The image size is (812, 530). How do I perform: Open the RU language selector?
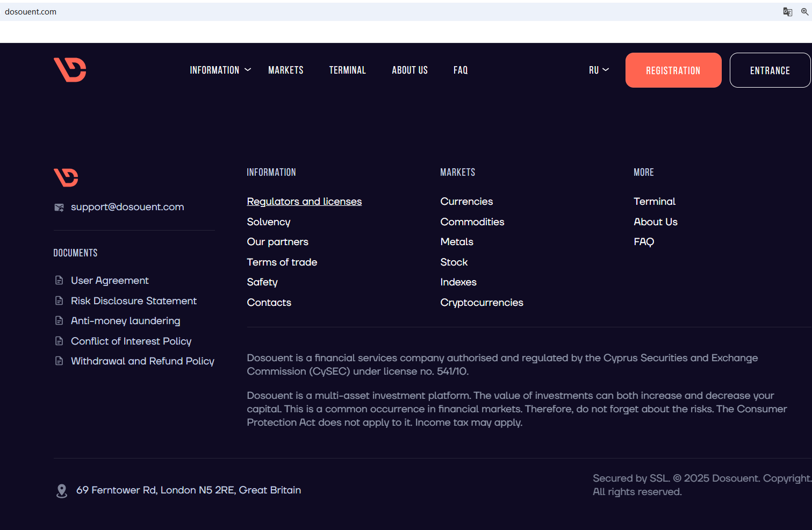pyautogui.click(x=599, y=70)
